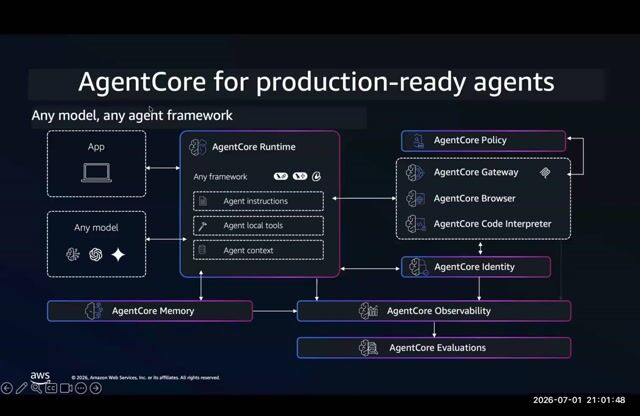Click the 'AgentCore Observability' label

[439, 311]
